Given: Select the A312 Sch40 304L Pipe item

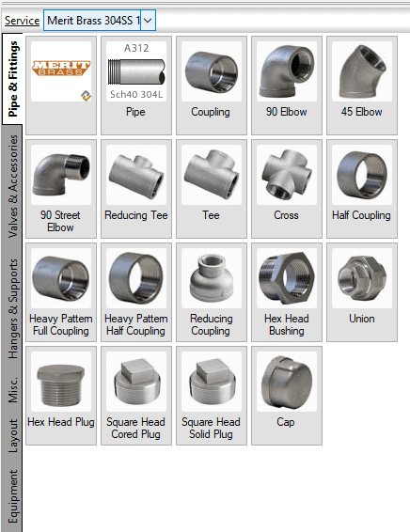Looking at the screenshot, I should tap(136, 86).
